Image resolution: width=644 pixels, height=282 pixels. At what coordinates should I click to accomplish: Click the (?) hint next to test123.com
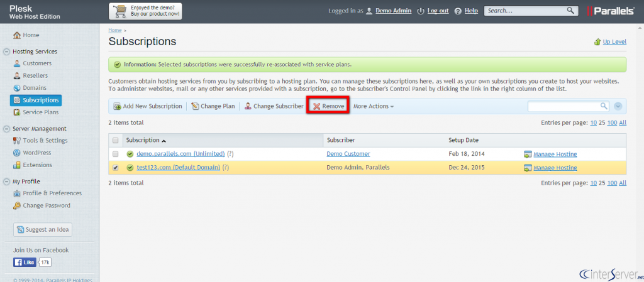[x=226, y=168]
